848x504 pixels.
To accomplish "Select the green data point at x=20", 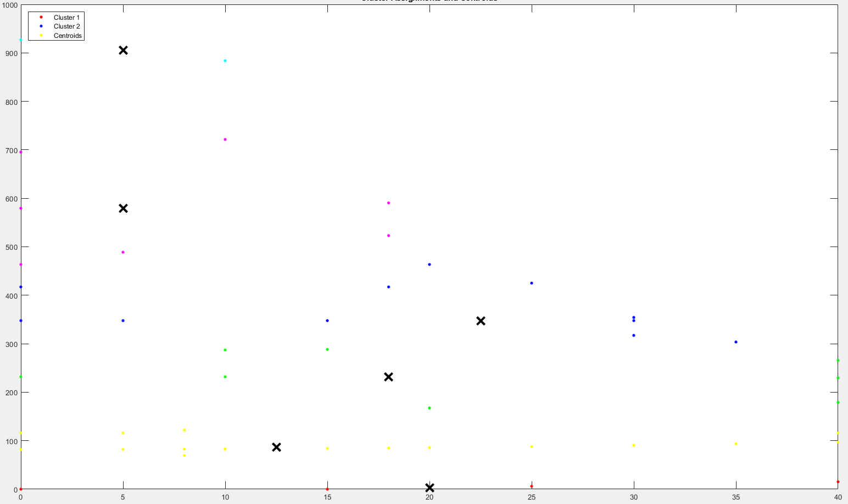I will (x=429, y=408).
